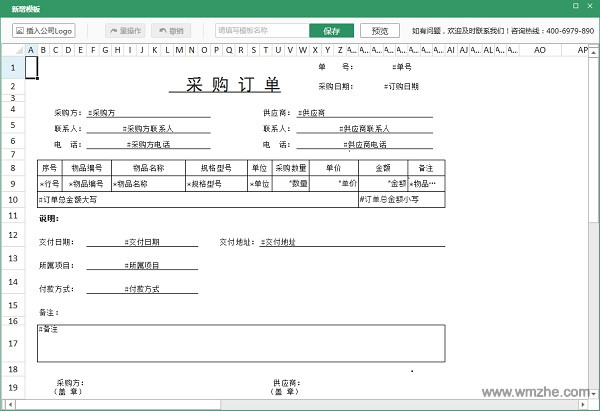Click the horizontal scrollbar thumb
The width and height of the screenshot is (600, 411).
pyautogui.click(x=118, y=404)
